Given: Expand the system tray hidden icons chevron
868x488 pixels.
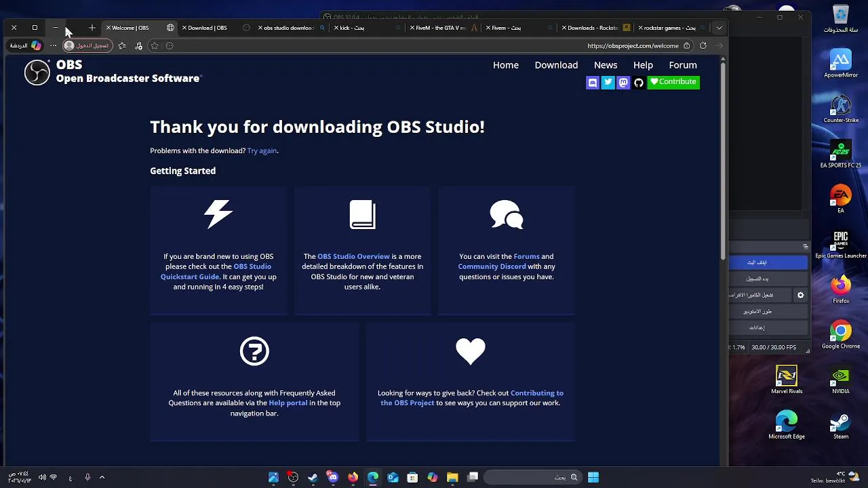Looking at the screenshot, I should point(102,477).
